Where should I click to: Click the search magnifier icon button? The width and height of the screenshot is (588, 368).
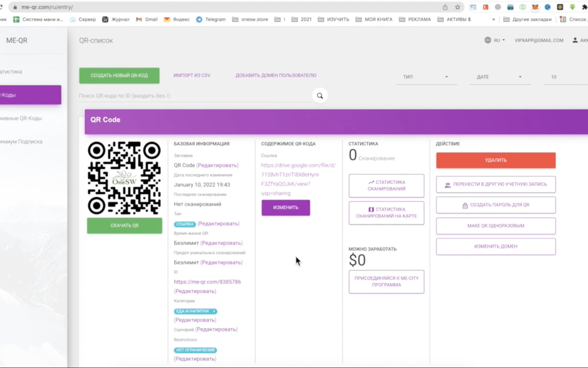pyautogui.click(x=320, y=96)
